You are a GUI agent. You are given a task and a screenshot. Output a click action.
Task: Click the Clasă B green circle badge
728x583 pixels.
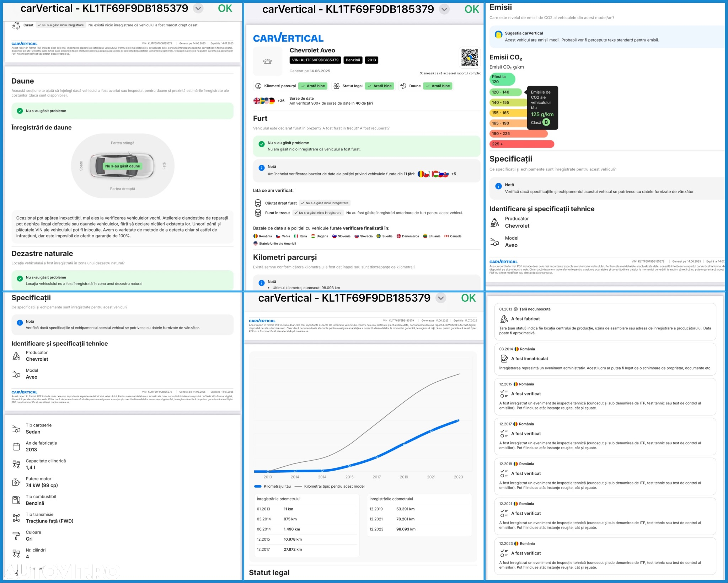tap(546, 122)
